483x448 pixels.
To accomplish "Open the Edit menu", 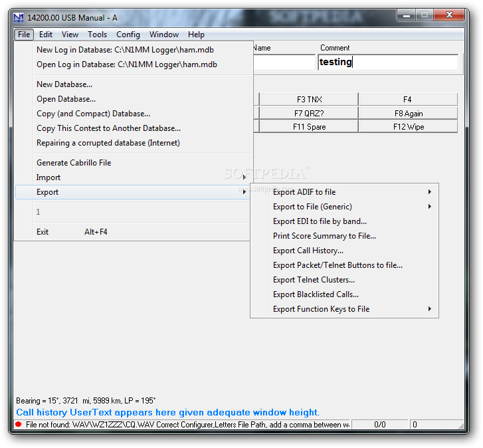I will [x=46, y=34].
